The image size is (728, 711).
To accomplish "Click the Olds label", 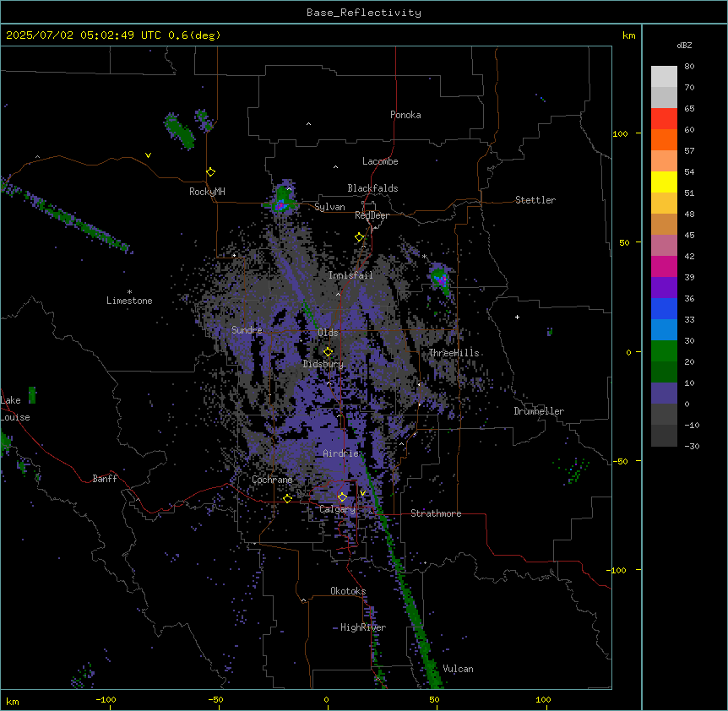I will pos(328,333).
